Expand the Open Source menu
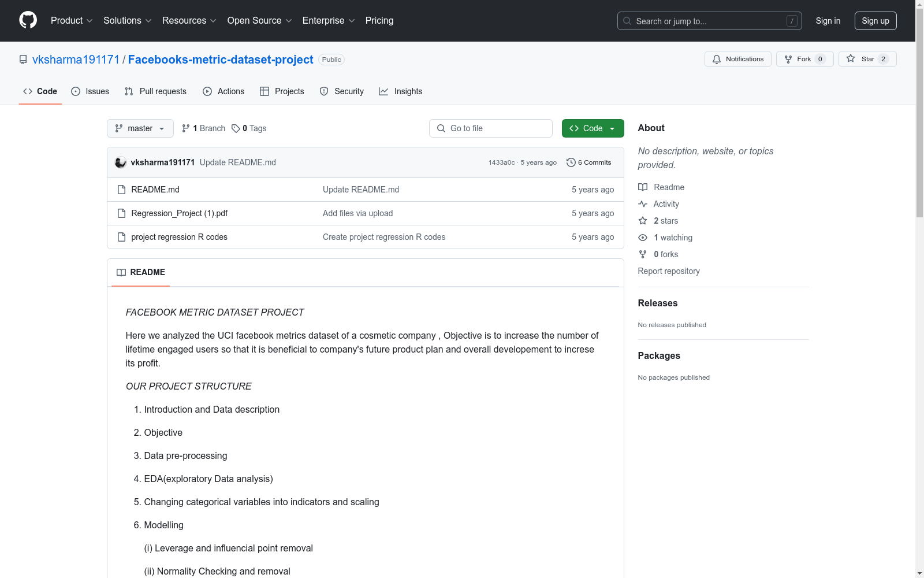Image resolution: width=924 pixels, height=578 pixels. (260, 21)
